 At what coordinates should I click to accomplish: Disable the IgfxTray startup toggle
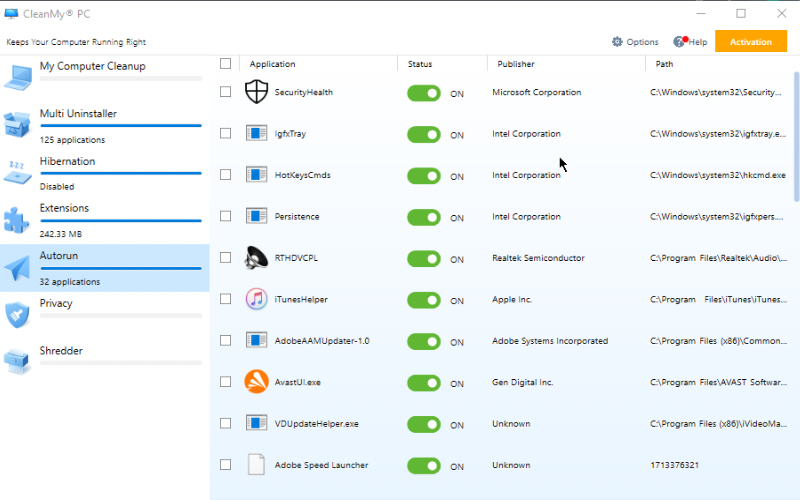pyautogui.click(x=424, y=135)
